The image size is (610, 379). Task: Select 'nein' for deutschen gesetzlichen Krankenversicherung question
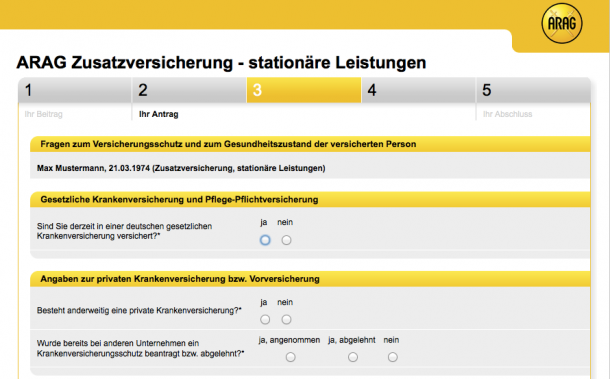286,240
